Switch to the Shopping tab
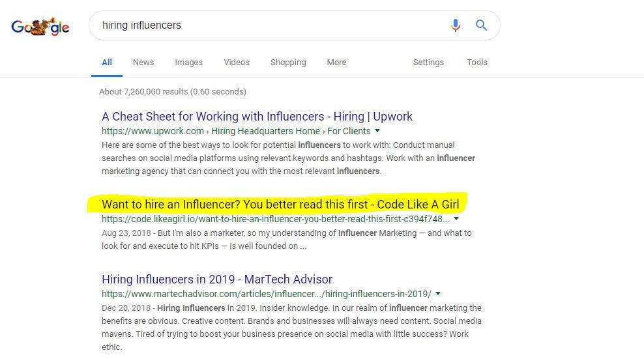The height and width of the screenshot is (359, 644). 288,63
